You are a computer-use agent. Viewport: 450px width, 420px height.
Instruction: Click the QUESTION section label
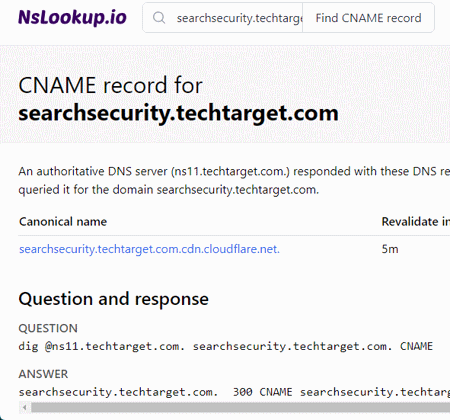tap(48, 328)
